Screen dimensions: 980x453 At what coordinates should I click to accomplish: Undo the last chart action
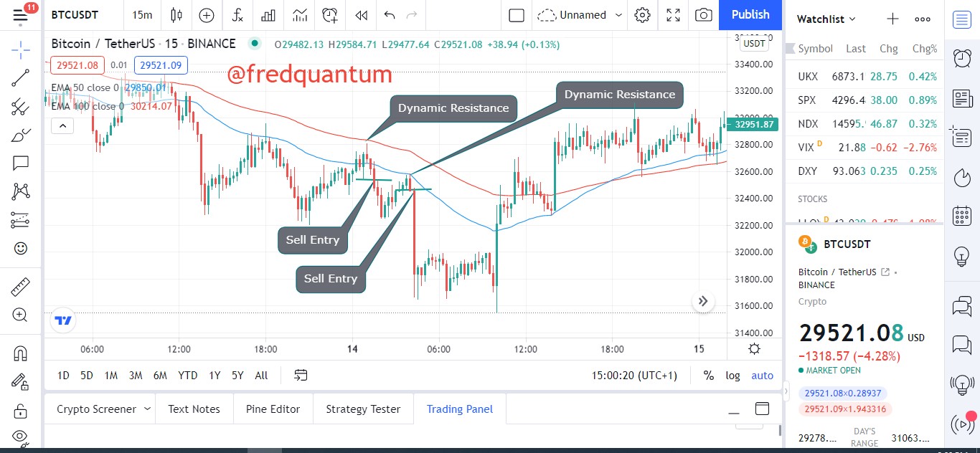pyautogui.click(x=390, y=15)
